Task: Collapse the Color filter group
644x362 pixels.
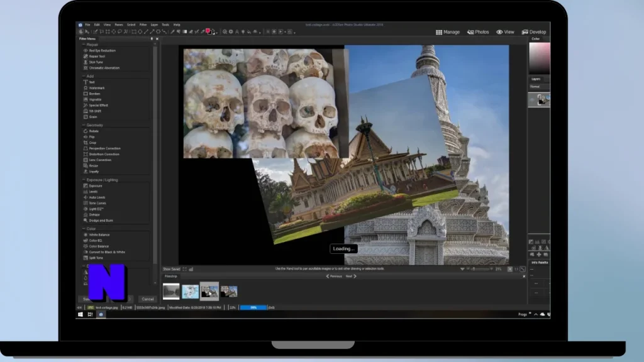Action: coord(84,229)
